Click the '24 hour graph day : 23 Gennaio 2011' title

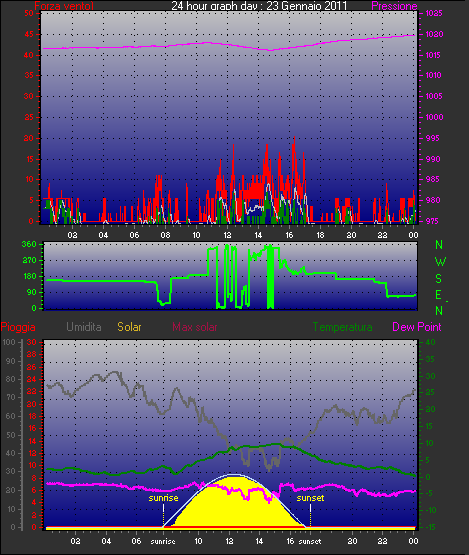tap(259, 6)
